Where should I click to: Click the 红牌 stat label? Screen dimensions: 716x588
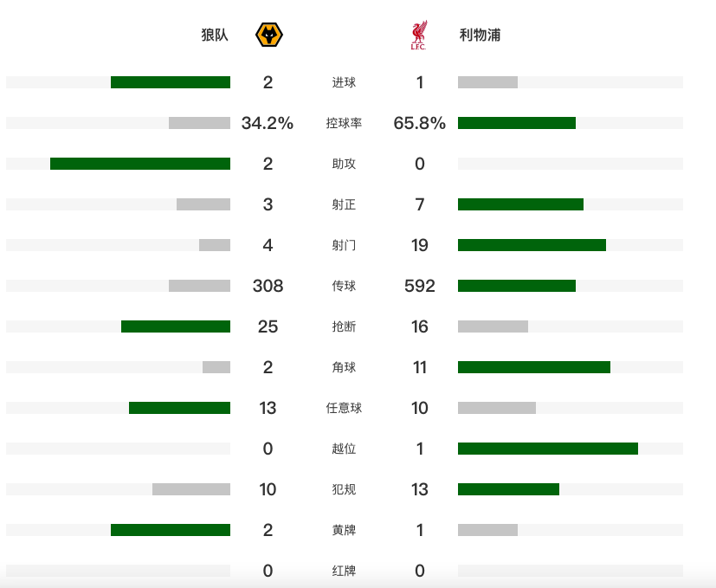click(x=344, y=572)
